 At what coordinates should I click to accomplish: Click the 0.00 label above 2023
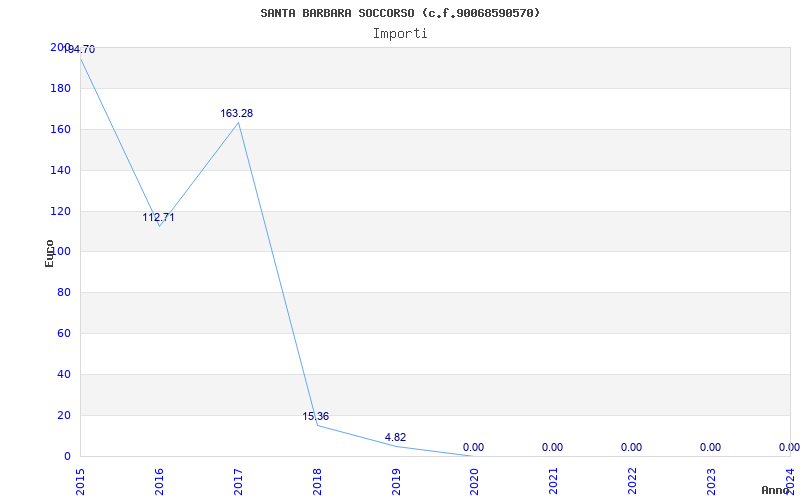(x=710, y=447)
